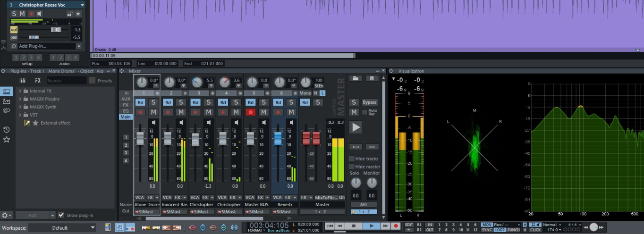The image size is (644, 234).
Task: Enable the Hide master checkbox
Action: 352,167
